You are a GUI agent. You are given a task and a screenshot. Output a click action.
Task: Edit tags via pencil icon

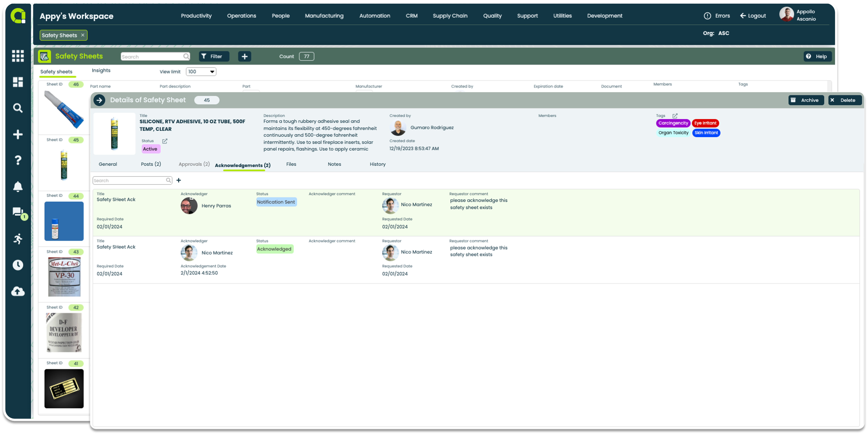pyautogui.click(x=675, y=116)
